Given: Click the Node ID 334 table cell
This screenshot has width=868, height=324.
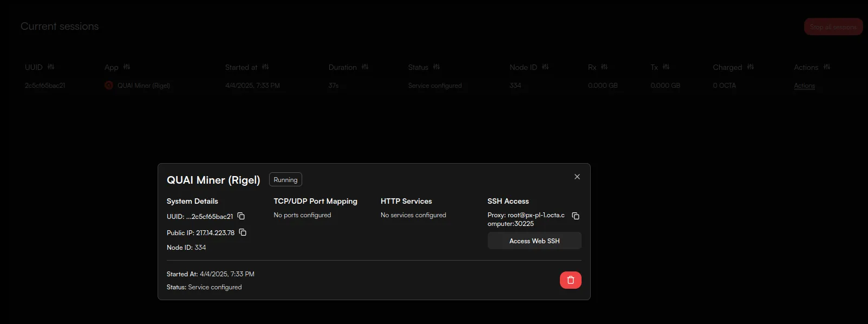Looking at the screenshot, I should click(515, 86).
